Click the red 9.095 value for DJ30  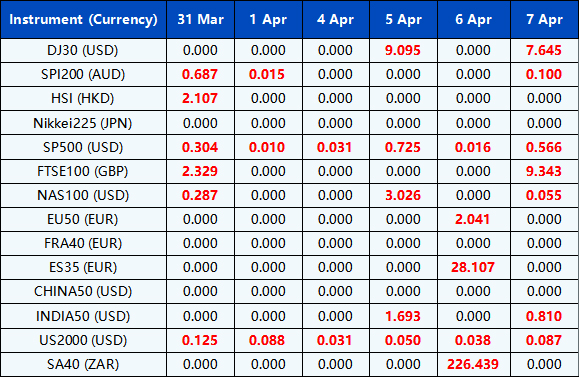point(403,50)
